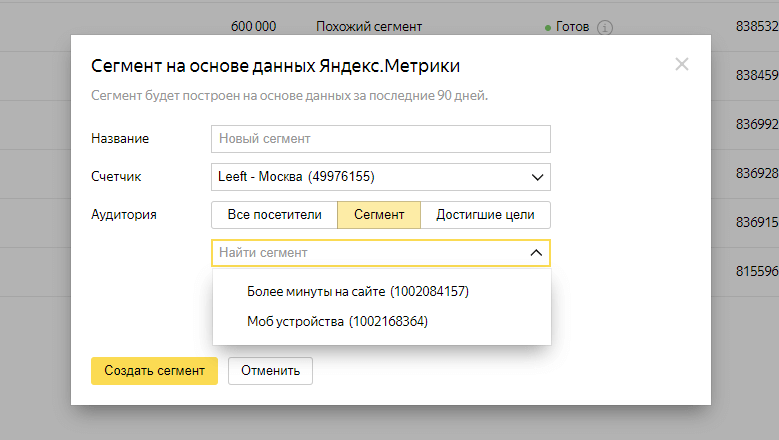779x440 pixels.
Task: Click the info icon next to Готов
Action: pyautogui.click(x=605, y=27)
